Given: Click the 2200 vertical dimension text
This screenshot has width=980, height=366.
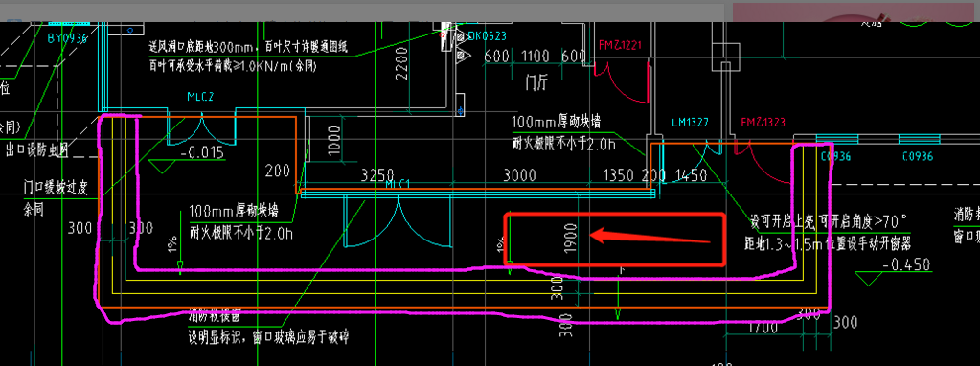Looking at the screenshot, I should (x=402, y=63).
